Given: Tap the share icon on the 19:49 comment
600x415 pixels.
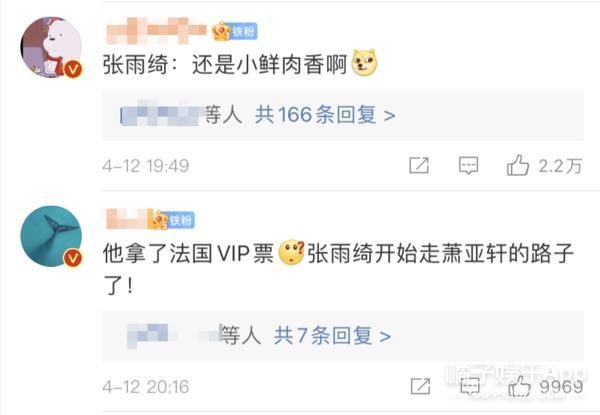Looking at the screenshot, I should point(419,165).
